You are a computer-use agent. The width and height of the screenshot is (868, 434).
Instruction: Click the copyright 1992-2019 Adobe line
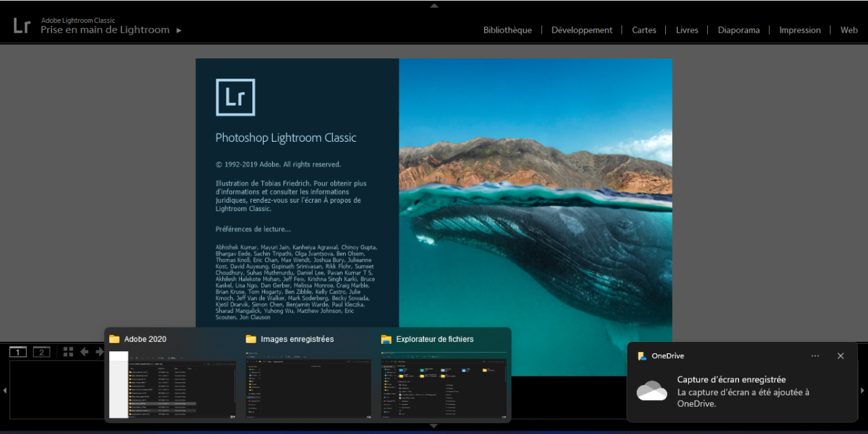click(x=278, y=164)
